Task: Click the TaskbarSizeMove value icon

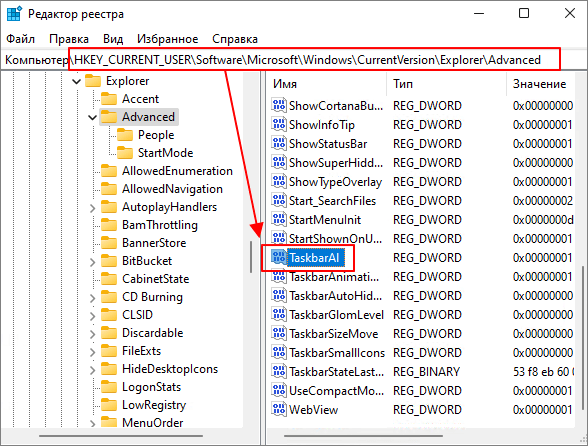Action: (x=279, y=333)
